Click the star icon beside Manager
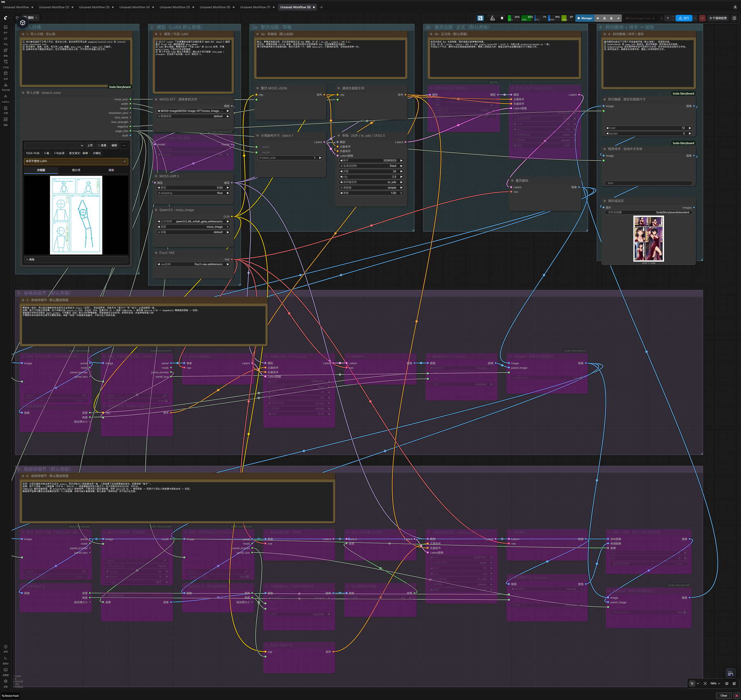 598,18
